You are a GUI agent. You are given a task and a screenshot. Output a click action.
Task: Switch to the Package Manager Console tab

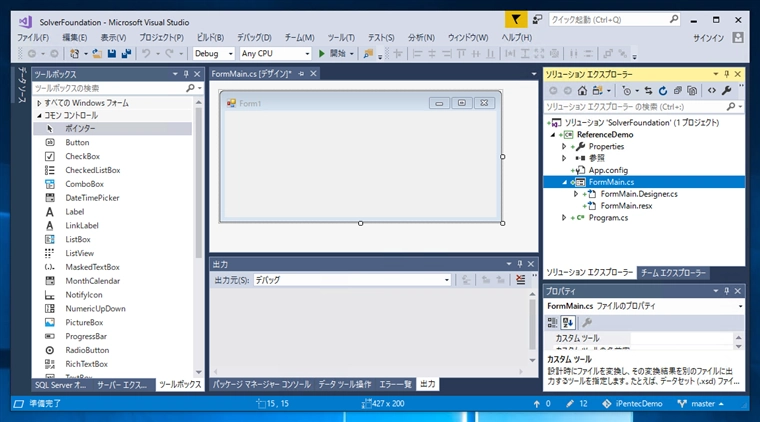point(262,385)
